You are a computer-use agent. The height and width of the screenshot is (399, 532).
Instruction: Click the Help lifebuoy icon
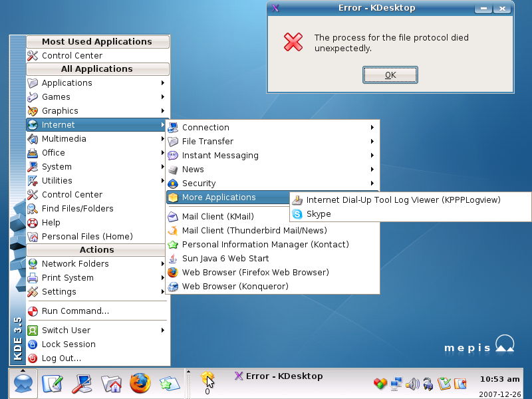pos(33,223)
